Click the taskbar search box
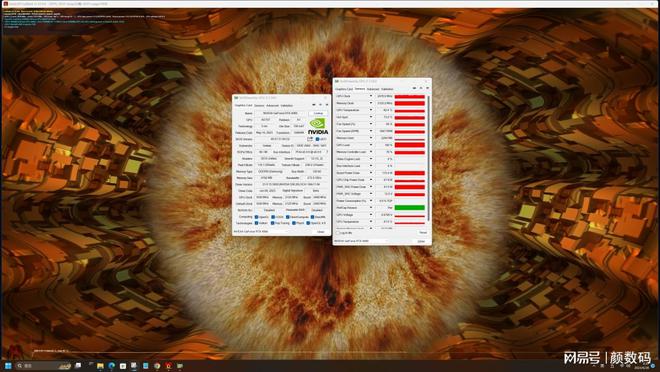Image resolution: width=660 pixels, height=372 pixels. (42, 366)
